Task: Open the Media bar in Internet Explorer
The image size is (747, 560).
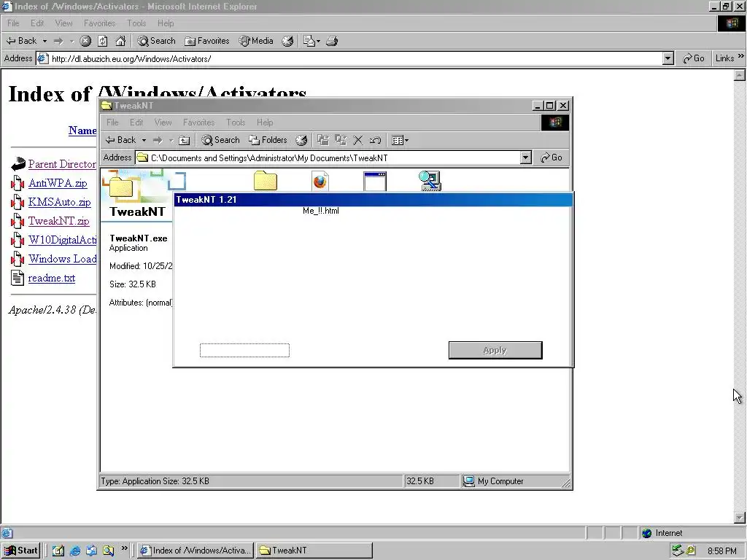Action: coord(256,41)
